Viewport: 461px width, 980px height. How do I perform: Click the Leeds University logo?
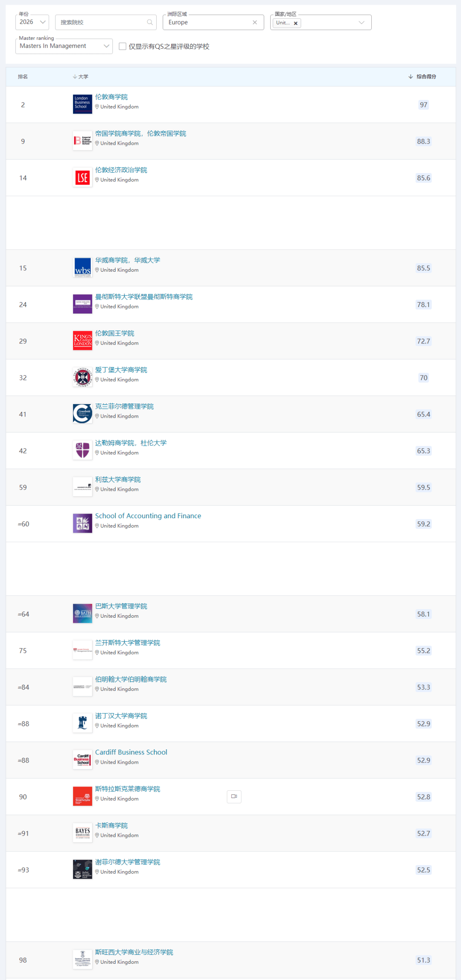[x=82, y=487]
